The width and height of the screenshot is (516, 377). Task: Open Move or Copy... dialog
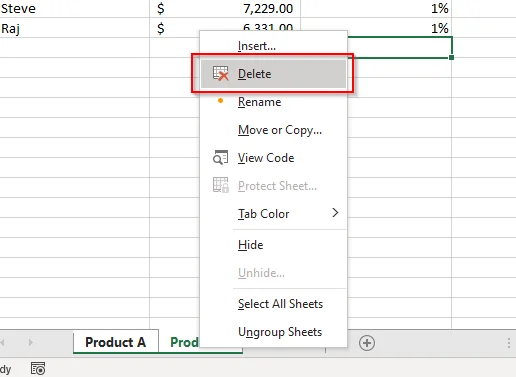pyautogui.click(x=273, y=130)
